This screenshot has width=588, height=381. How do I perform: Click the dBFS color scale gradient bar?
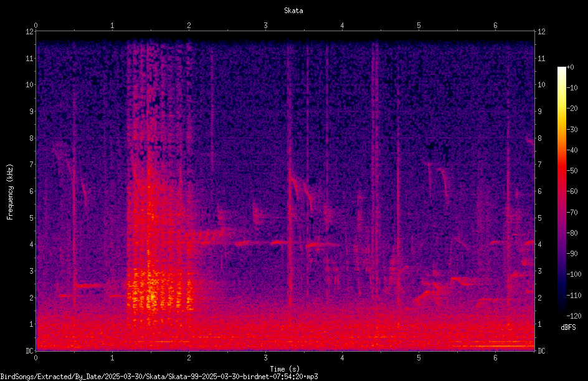[x=561, y=191]
